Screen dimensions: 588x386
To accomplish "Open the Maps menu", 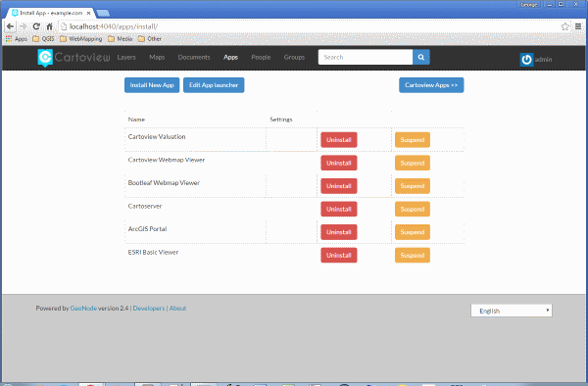I will point(157,58).
